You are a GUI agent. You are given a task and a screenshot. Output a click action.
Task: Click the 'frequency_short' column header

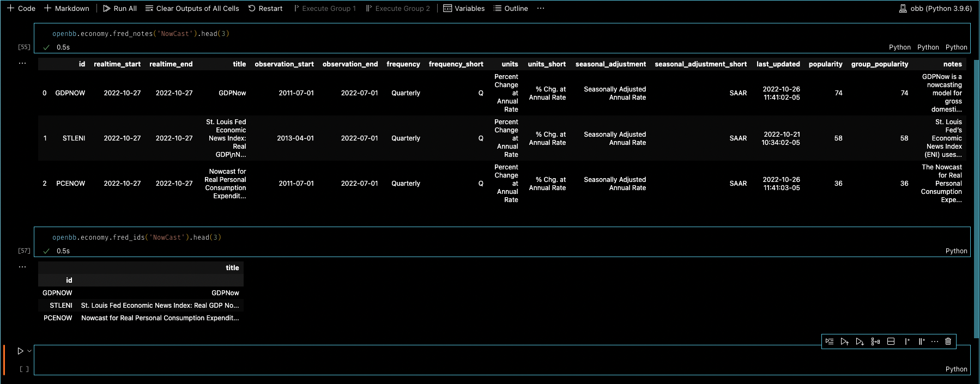click(x=456, y=64)
